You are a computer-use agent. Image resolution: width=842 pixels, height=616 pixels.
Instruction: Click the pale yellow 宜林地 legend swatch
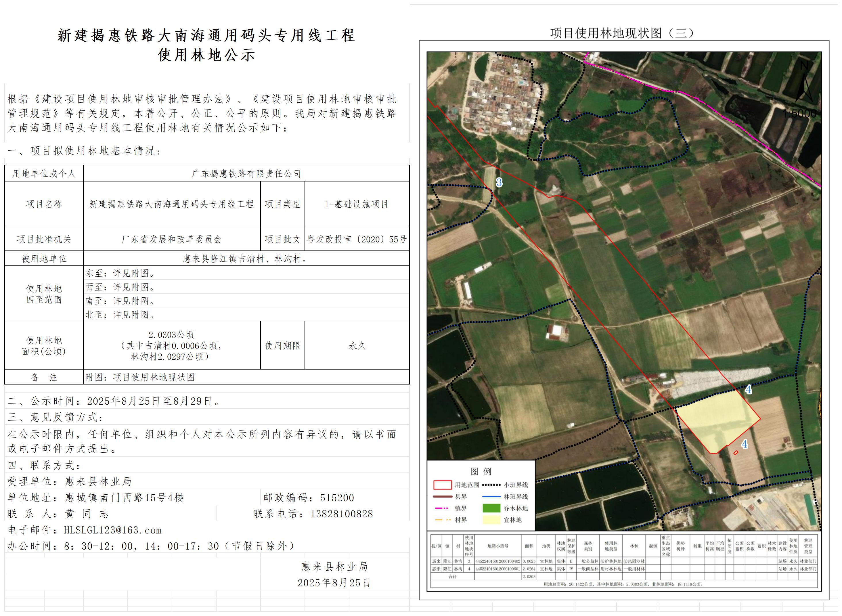pos(491,520)
